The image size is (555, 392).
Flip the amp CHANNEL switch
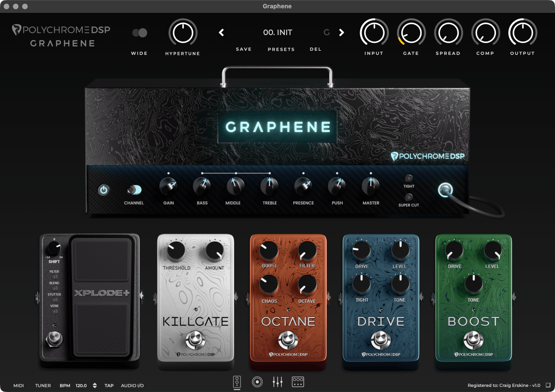pos(135,190)
